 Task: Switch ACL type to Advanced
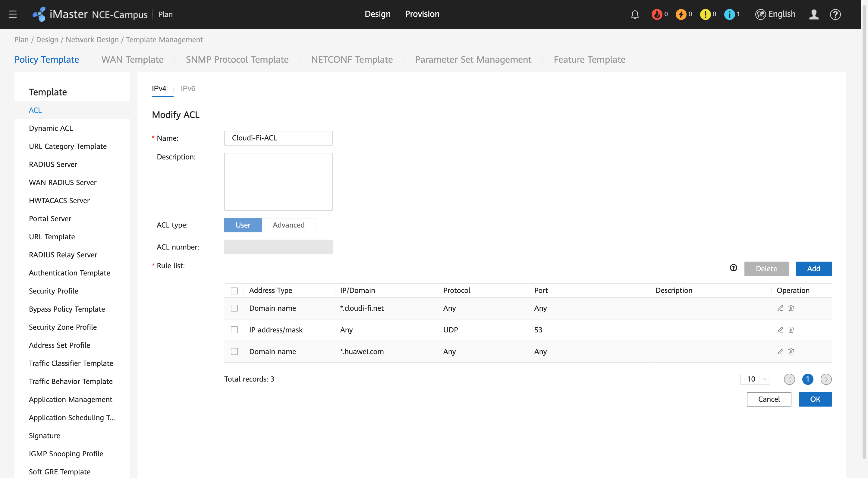[x=289, y=225]
